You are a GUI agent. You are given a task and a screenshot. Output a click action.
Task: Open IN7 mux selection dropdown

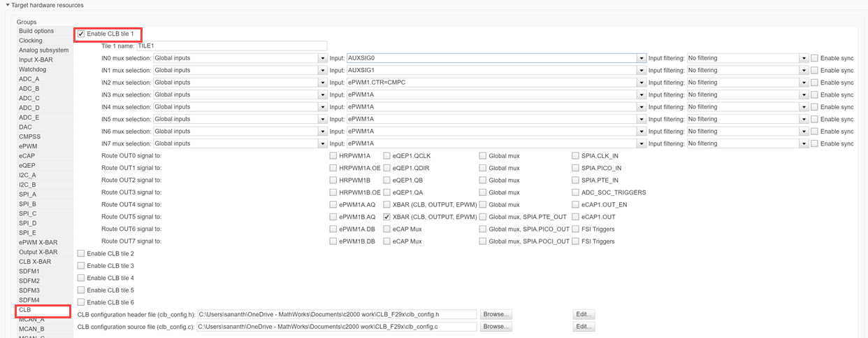tap(323, 143)
